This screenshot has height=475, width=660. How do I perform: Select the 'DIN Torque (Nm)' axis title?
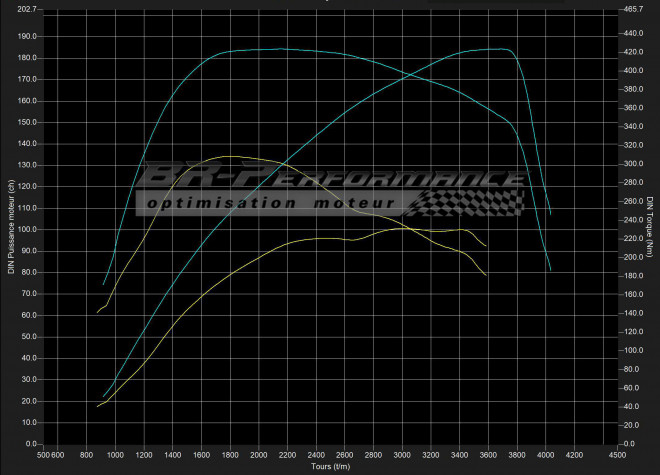click(650, 226)
